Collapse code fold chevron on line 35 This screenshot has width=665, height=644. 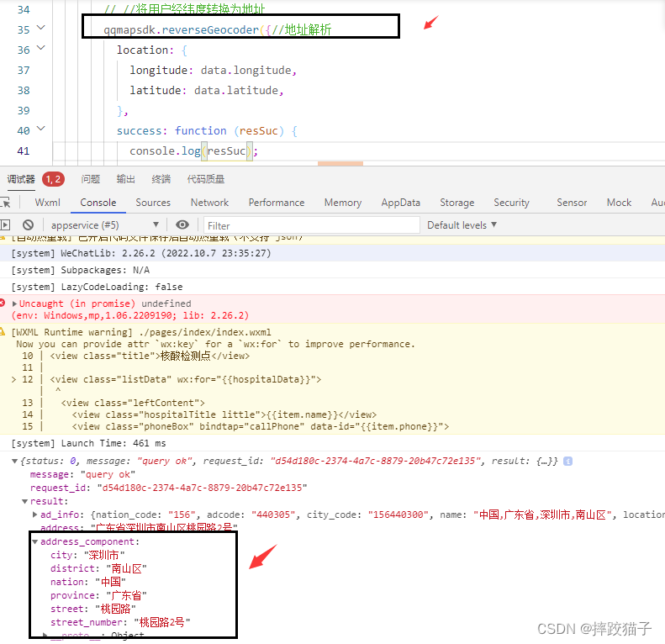pyautogui.click(x=40, y=28)
